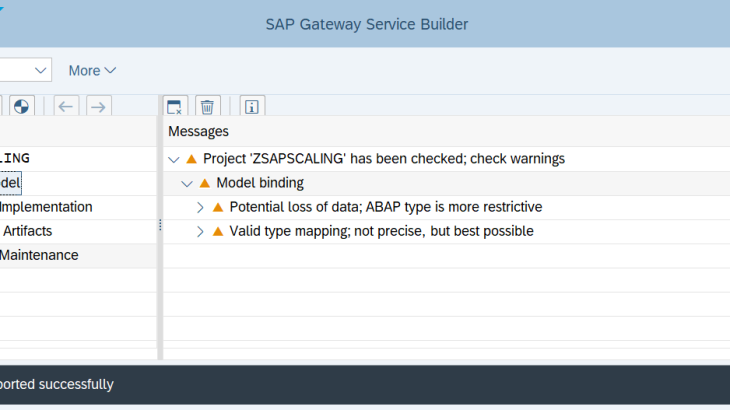Click the 'ported successfully' status bar message
Image resolution: width=730 pixels, height=410 pixels.
(x=57, y=384)
